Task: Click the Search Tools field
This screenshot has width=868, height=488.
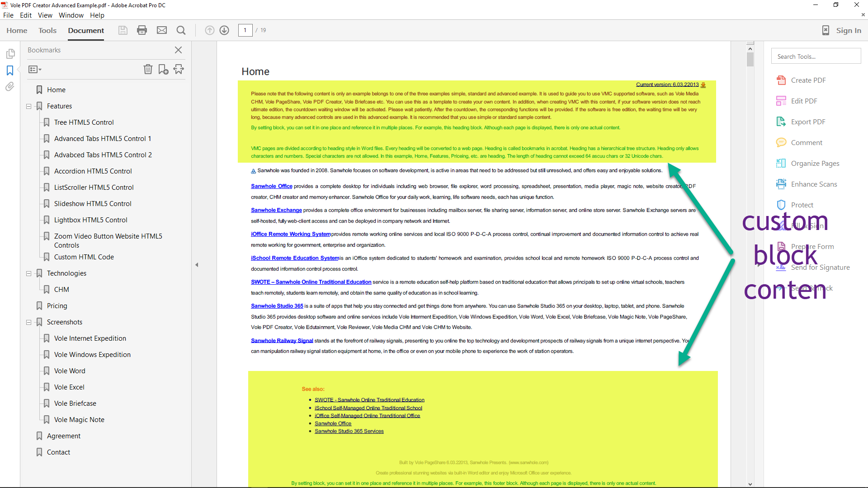Action: click(816, 56)
